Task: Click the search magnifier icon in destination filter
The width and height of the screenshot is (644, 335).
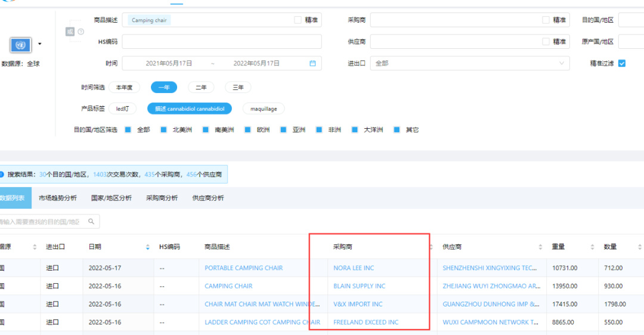Action: (91, 222)
